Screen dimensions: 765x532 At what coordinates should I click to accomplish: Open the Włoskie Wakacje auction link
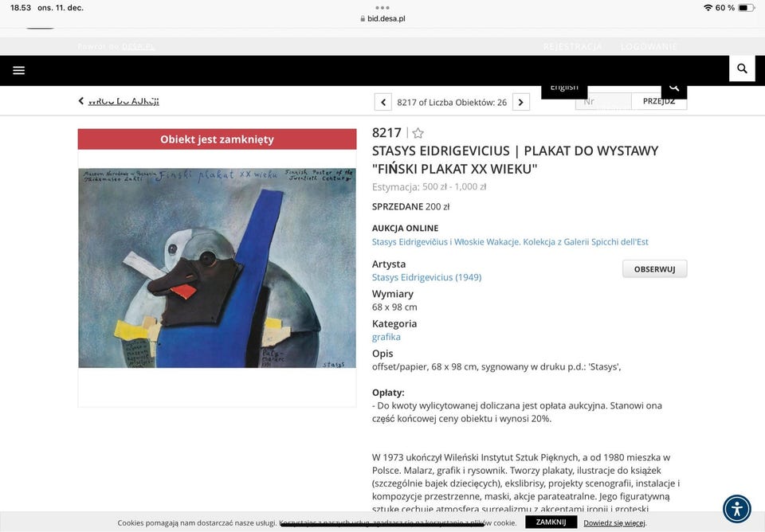click(510, 242)
